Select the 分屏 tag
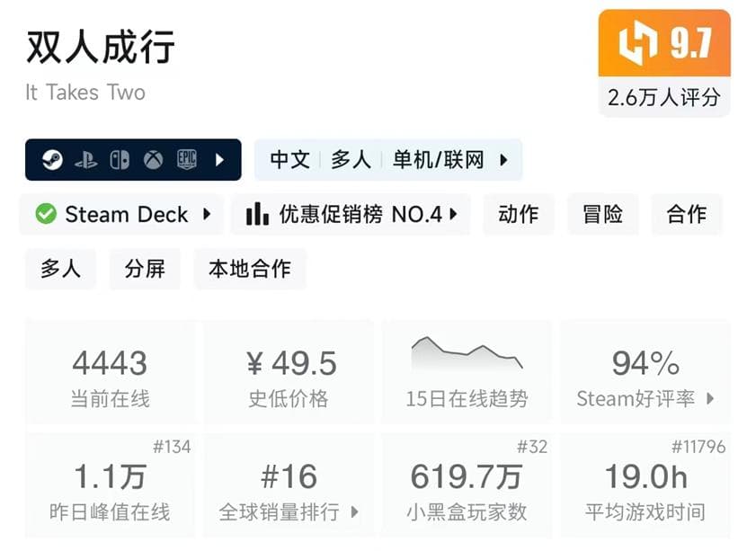The image size is (756, 551). coord(145,269)
